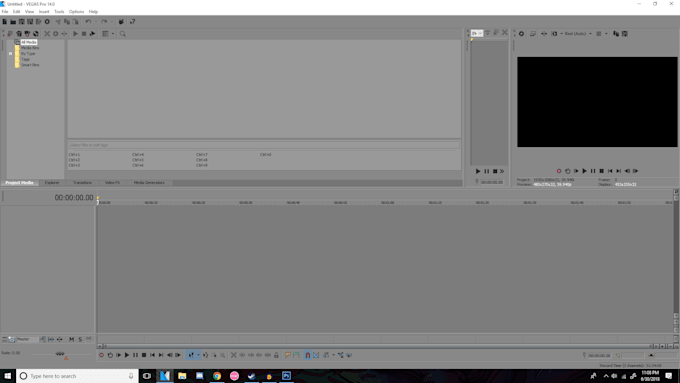Extract audio from CD icon
680x383 pixels.
pos(27,34)
